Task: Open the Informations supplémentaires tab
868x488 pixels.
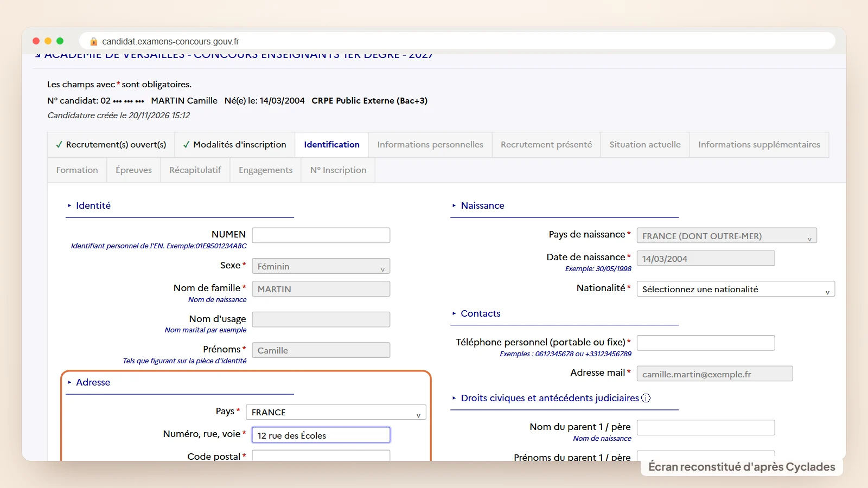Action: 759,145
